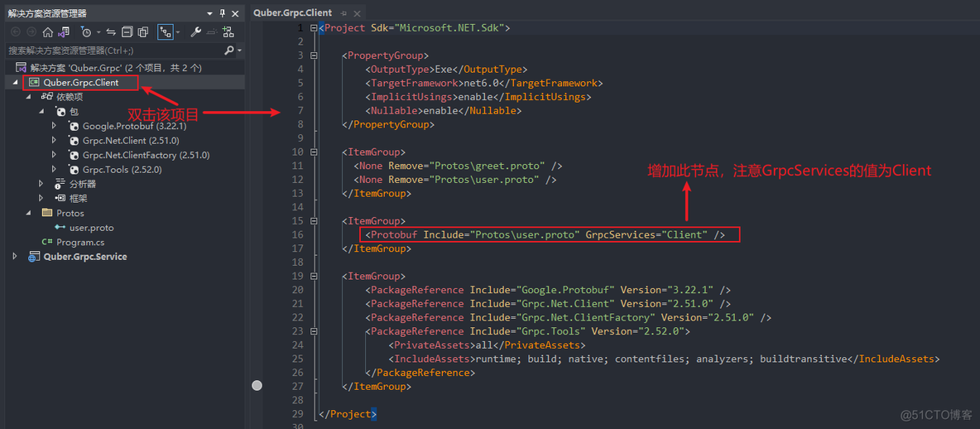Screen dimensions: 980x429
Task: Click the web project icon of Quber.Grpc.Service
Action: tap(34, 257)
